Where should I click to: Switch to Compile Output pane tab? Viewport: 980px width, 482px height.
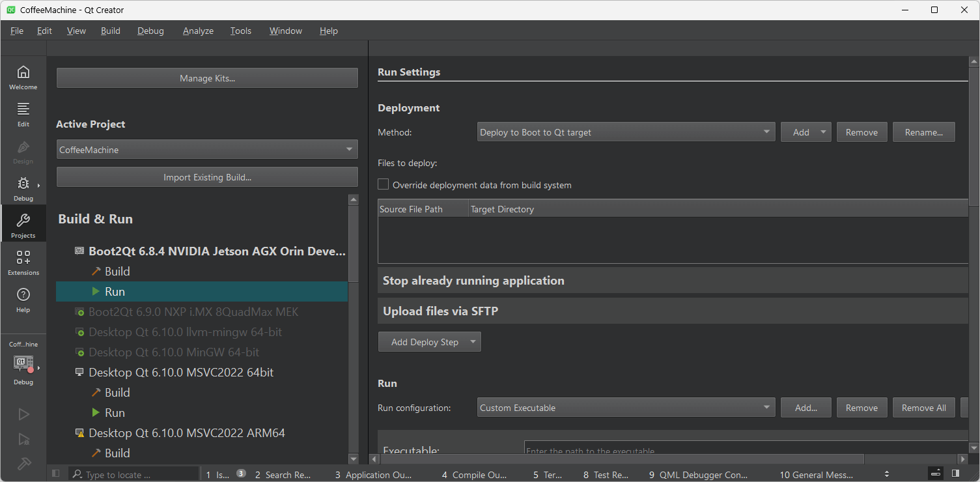tap(473, 475)
